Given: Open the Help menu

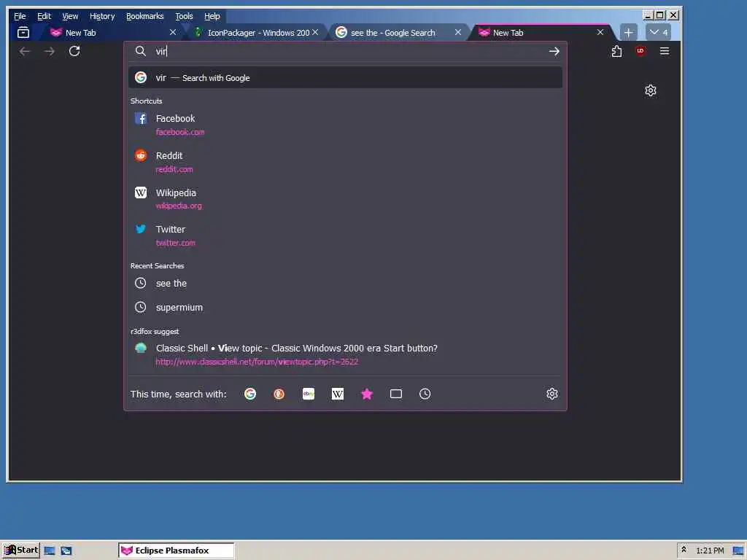Looking at the screenshot, I should [212, 16].
